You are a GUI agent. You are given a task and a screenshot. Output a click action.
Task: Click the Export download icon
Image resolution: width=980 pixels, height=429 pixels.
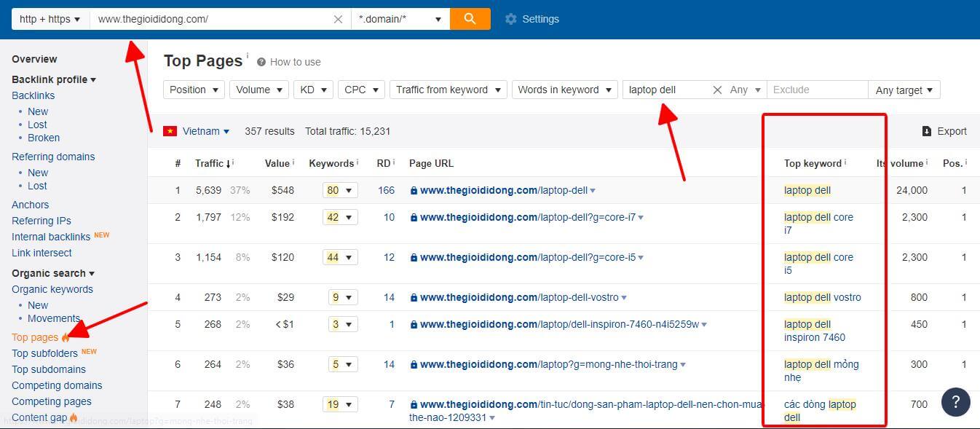point(927,131)
